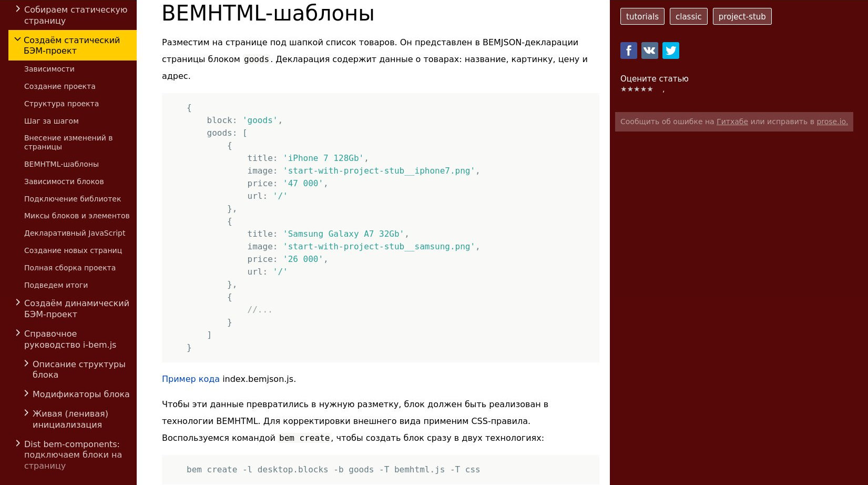Open Описание структуры блока page
868x485 pixels.
point(79,369)
